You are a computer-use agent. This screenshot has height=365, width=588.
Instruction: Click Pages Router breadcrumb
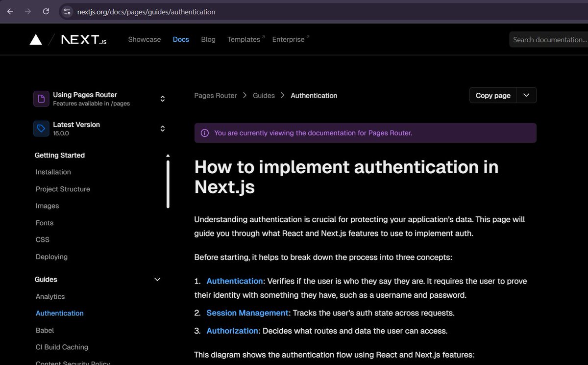pos(216,95)
